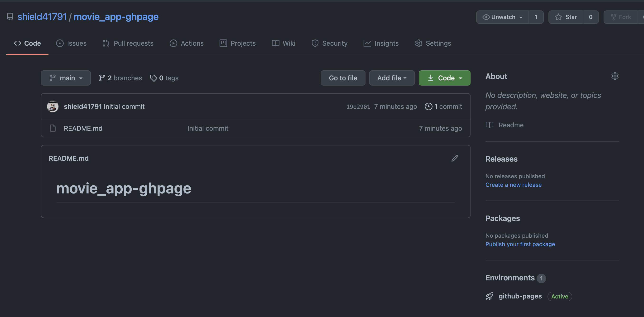Star the repository

pyautogui.click(x=566, y=17)
